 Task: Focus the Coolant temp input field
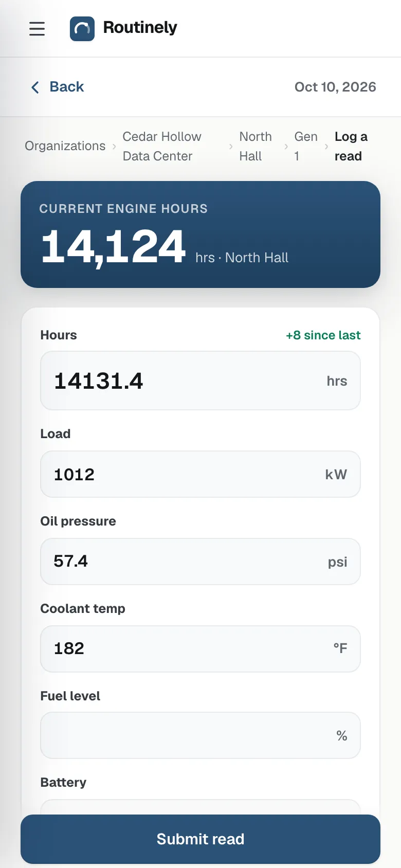pyautogui.click(x=200, y=649)
